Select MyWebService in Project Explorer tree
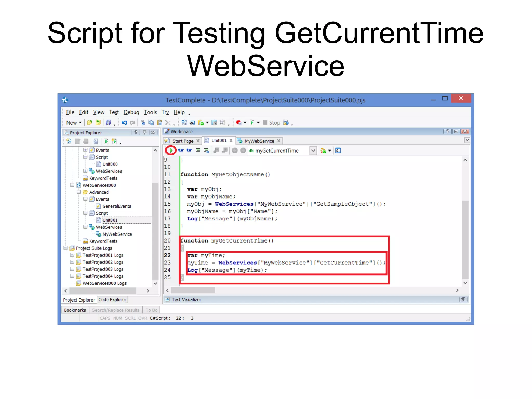The height and width of the screenshot is (399, 532). (117, 234)
